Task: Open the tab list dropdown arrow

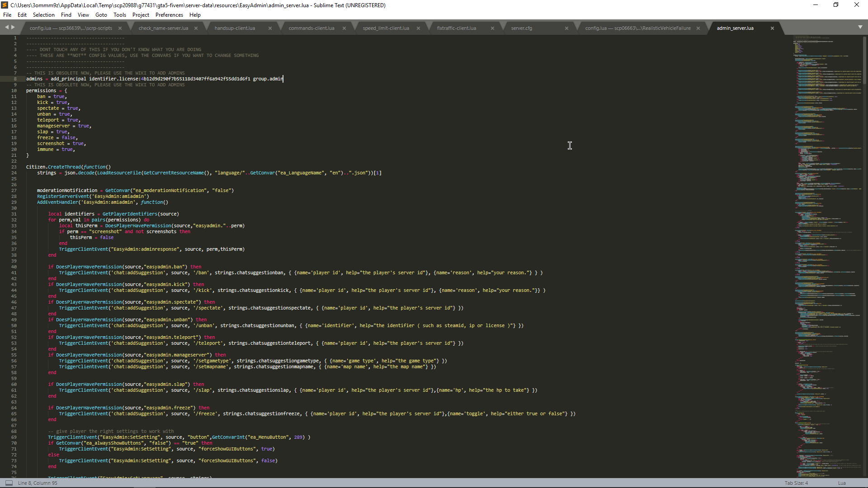Action: [x=860, y=28]
